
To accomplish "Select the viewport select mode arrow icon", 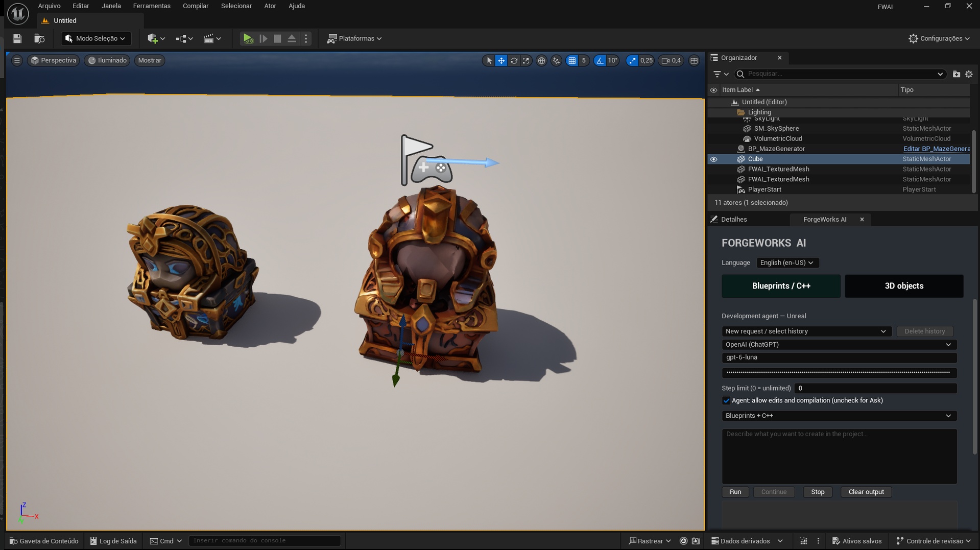I will [x=489, y=60].
